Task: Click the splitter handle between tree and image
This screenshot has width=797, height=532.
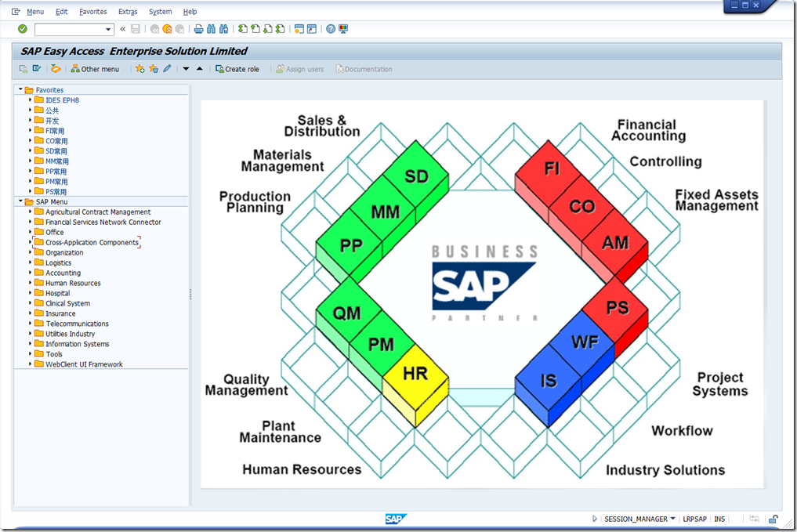Action: (x=190, y=293)
